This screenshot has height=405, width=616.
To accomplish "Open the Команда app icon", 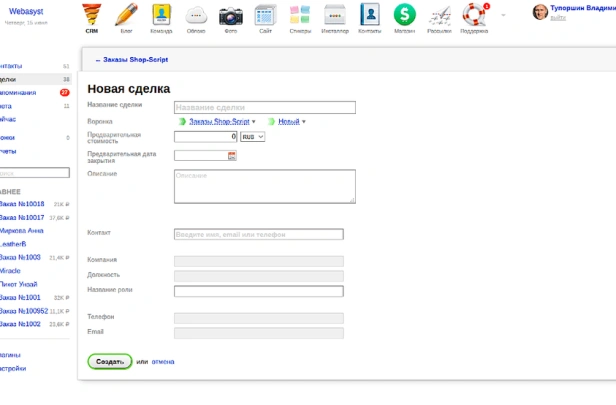I will click(x=161, y=15).
